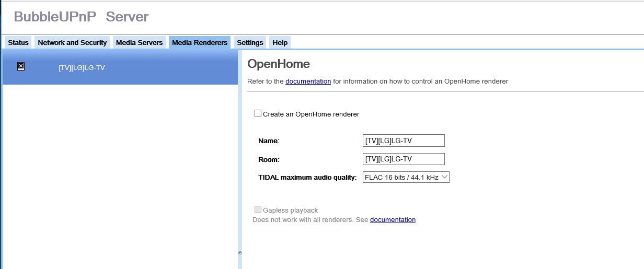Open the Settings tab

pyautogui.click(x=250, y=42)
